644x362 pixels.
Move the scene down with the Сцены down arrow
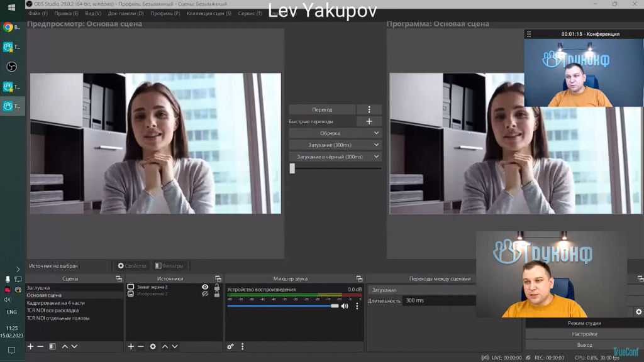[74, 346]
